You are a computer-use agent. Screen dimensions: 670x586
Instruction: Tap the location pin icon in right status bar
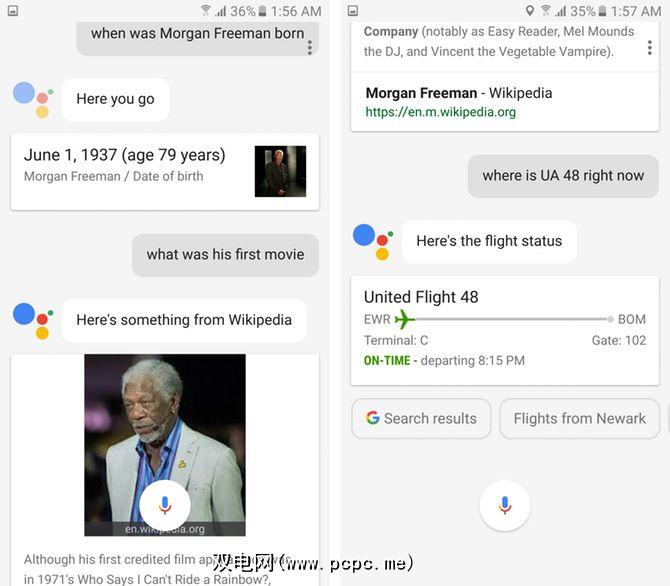pos(530,11)
